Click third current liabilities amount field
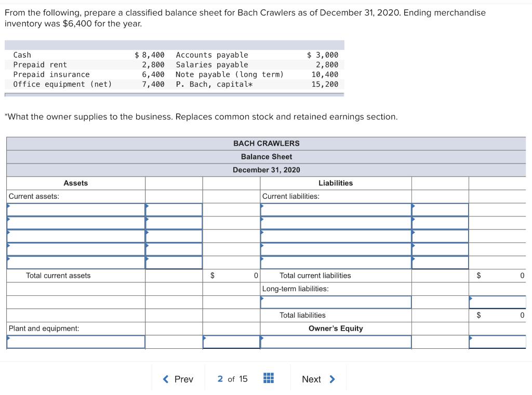 point(440,236)
